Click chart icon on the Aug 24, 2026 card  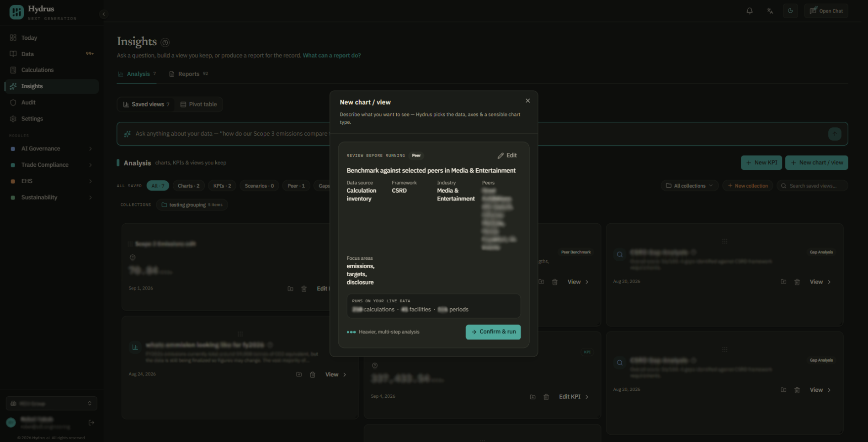[x=135, y=347]
